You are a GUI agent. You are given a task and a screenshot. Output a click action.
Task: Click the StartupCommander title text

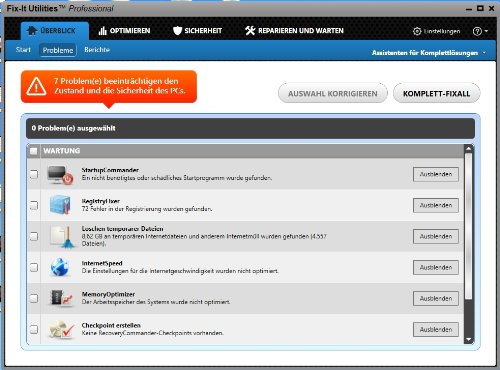(110, 170)
